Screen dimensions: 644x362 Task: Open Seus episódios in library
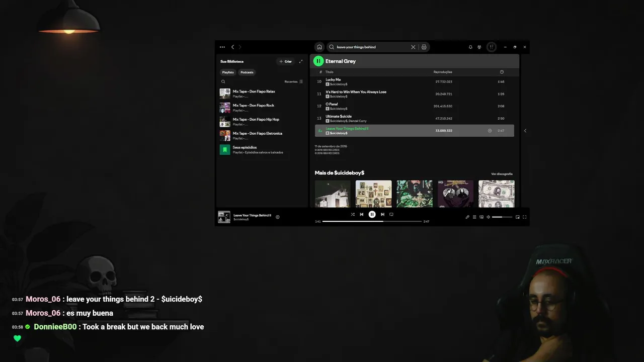(x=262, y=150)
